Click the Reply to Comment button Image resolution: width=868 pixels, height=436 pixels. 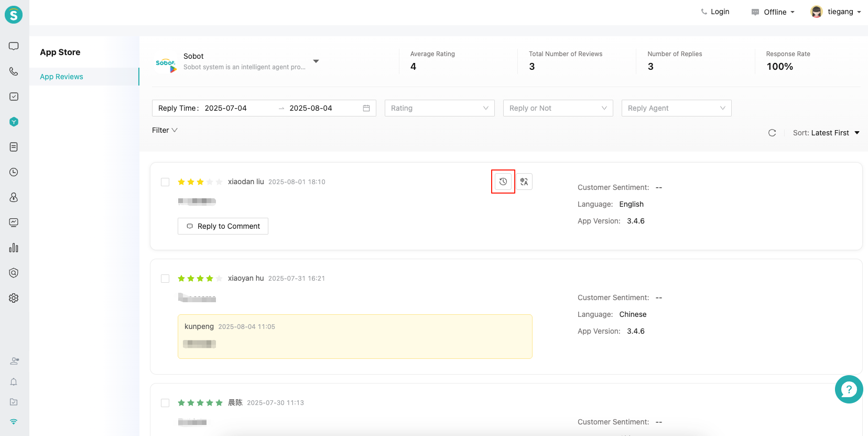pyautogui.click(x=223, y=226)
